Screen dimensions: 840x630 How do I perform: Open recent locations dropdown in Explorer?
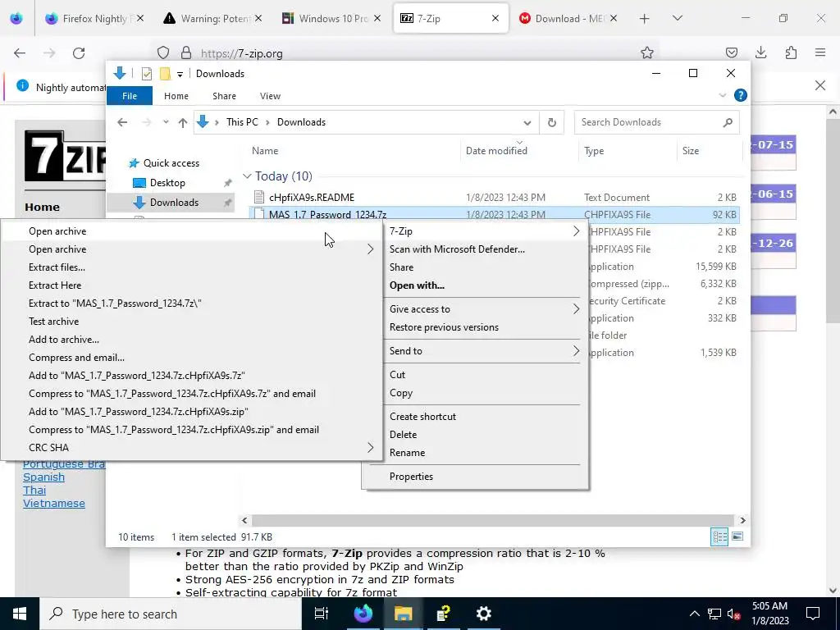[166, 122]
